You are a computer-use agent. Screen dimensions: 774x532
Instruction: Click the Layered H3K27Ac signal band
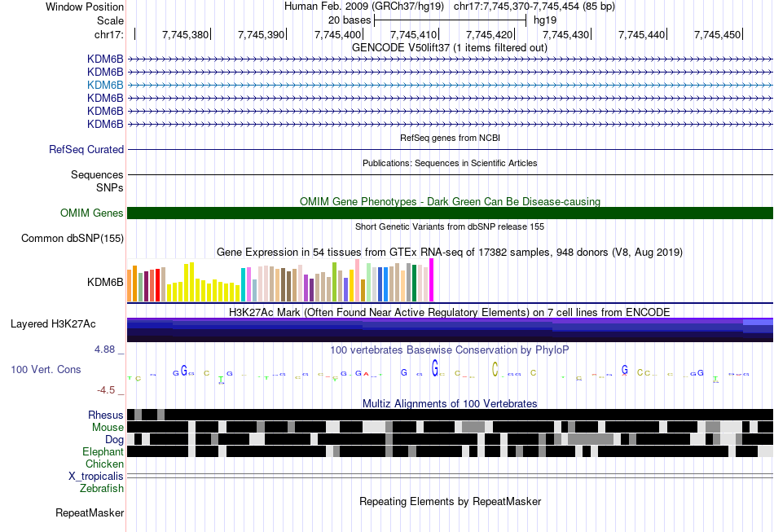pos(450,330)
